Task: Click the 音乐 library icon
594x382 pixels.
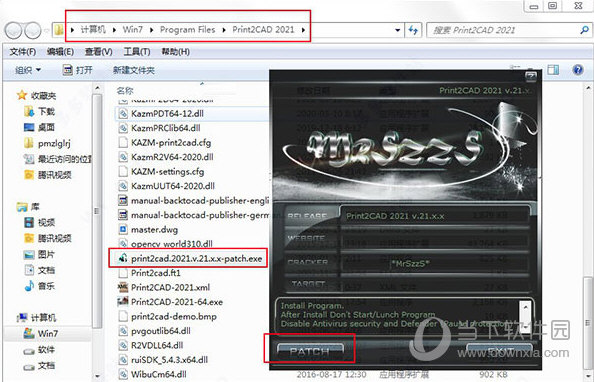Action: pyautogui.click(x=29, y=286)
